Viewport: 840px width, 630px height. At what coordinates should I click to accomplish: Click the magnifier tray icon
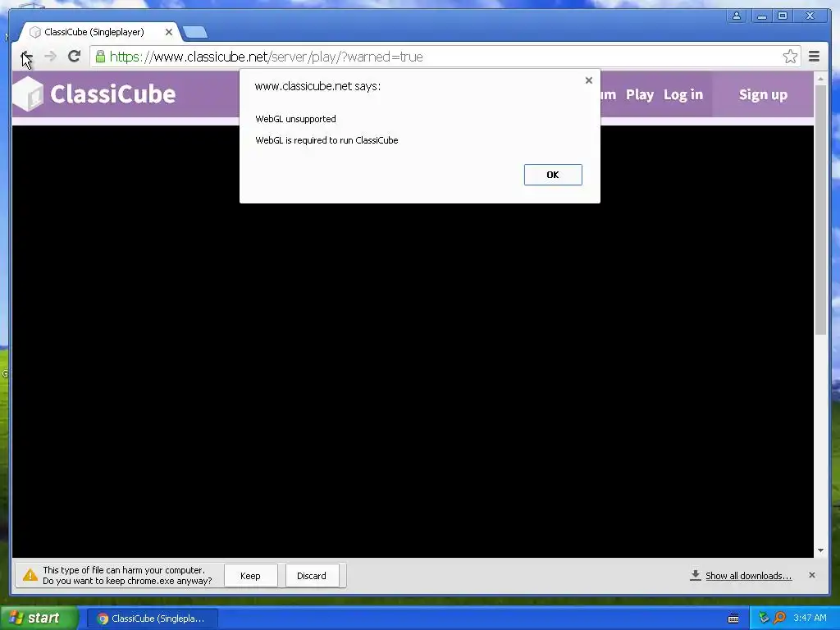click(x=779, y=619)
